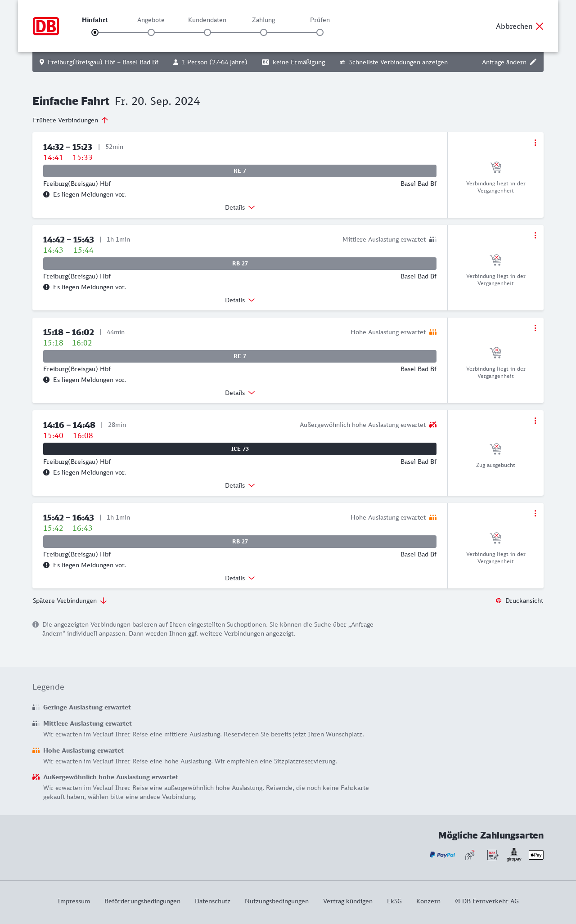This screenshot has height=924, width=576.
Task: Click the DB logo
Action: click(46, 26)
